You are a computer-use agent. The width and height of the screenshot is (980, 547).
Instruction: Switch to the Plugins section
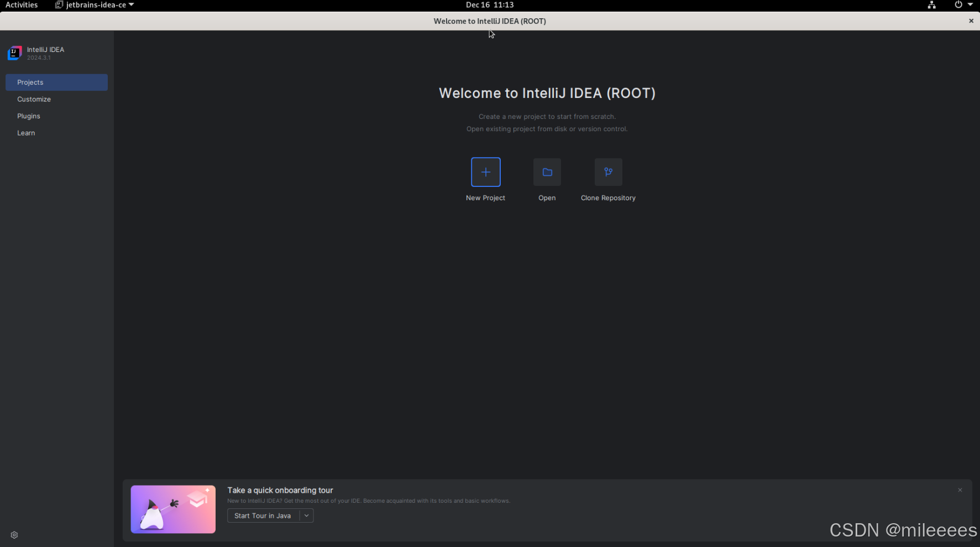[x=28, y=116]
